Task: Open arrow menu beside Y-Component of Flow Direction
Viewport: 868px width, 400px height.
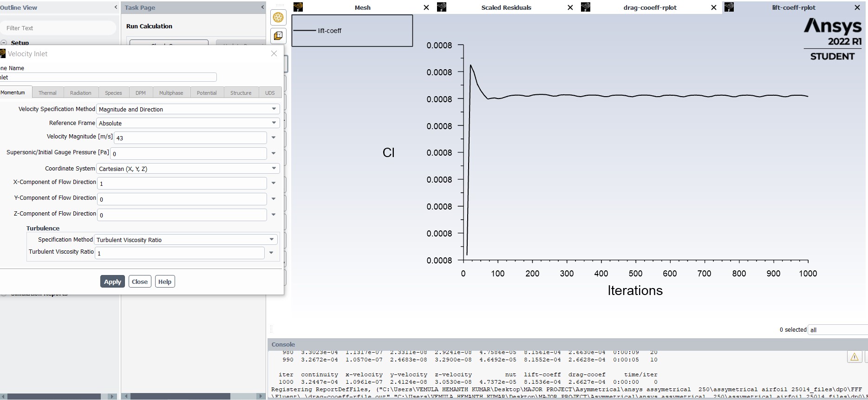Action: click(274, 199)
